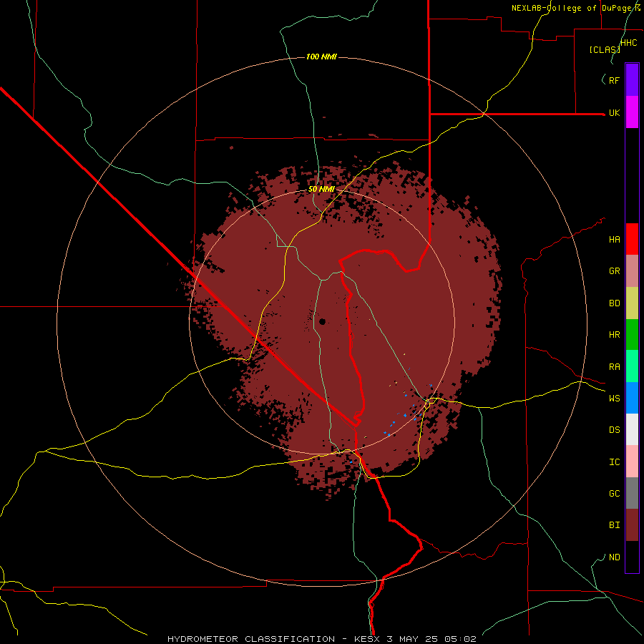Viewport: 644px width, 644px height.
Task: Click the 'GR' legend label
Action: click(614, 271)
